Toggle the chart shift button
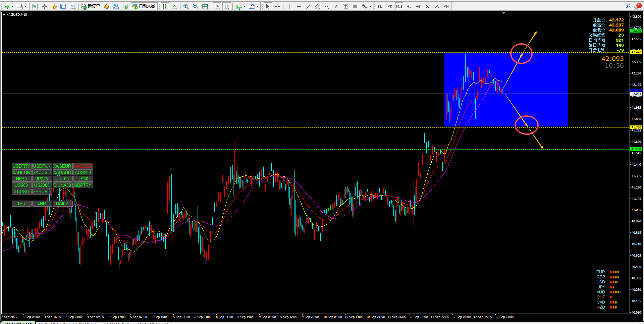The image size is (644, 324). 227,6
